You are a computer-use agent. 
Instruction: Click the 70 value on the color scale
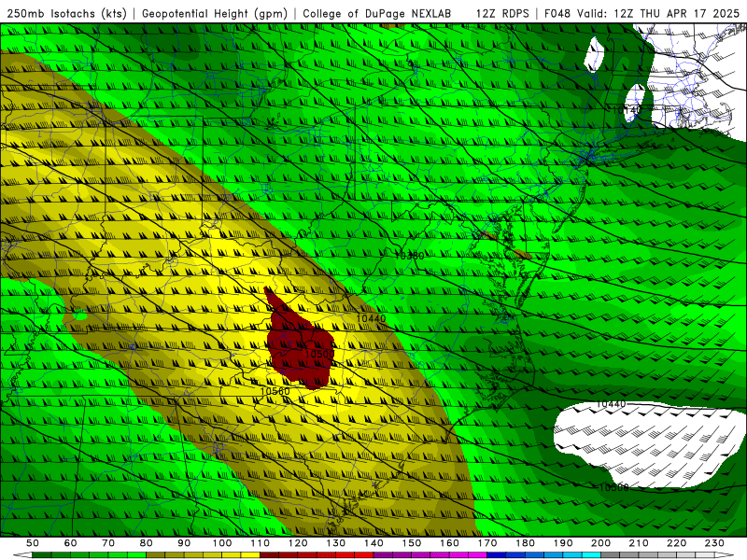(108, 543)
